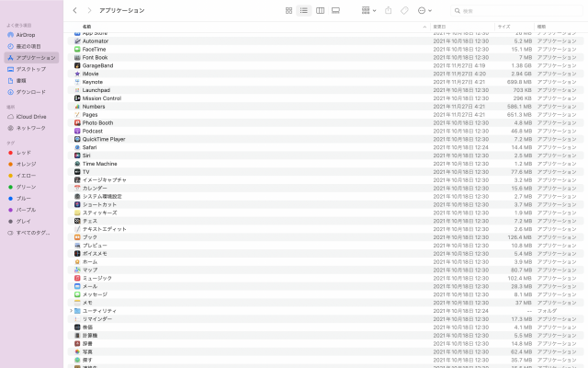Open 最近の項目 in sidebar

(x=28, y=46)
